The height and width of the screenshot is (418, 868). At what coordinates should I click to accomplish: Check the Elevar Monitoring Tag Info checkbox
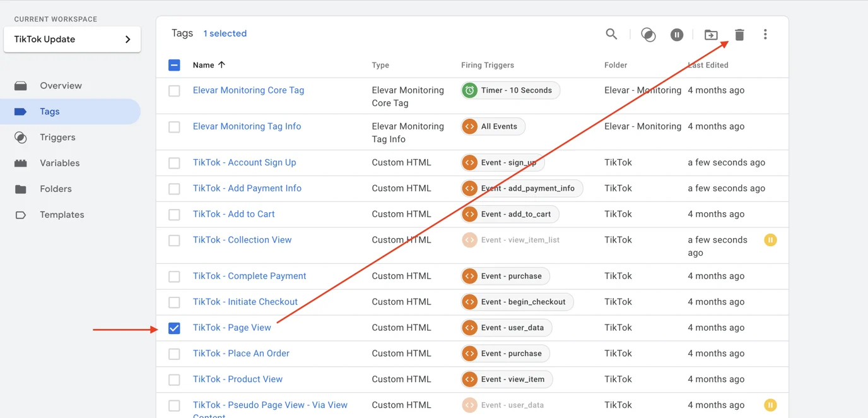(174, 127)
